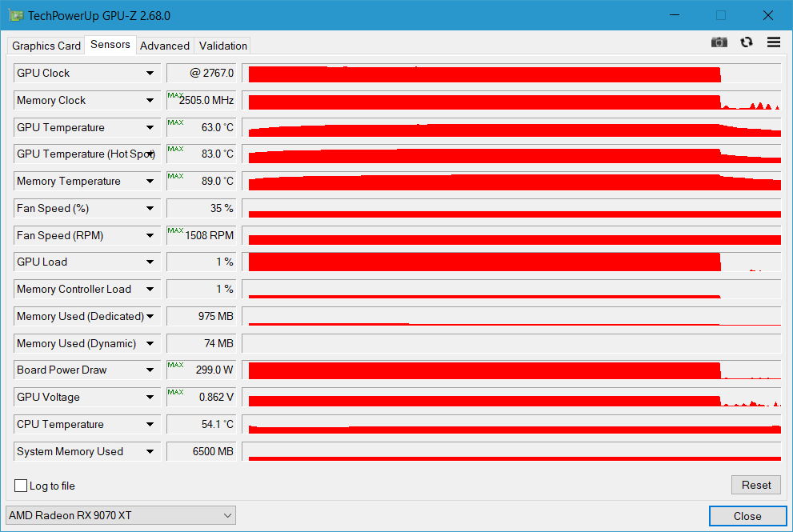Screen dimensions: 793x532
Task: Open the Validation tab
Action: 223,46
